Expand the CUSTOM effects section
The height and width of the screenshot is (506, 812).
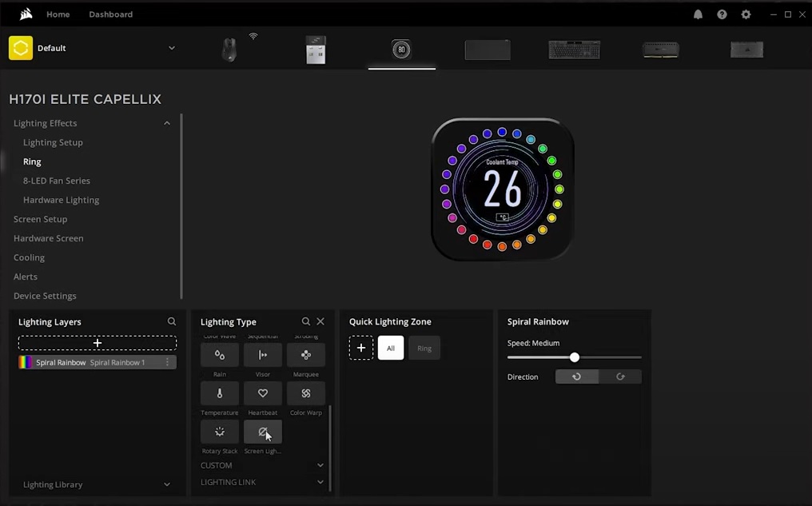click(262, 465)
